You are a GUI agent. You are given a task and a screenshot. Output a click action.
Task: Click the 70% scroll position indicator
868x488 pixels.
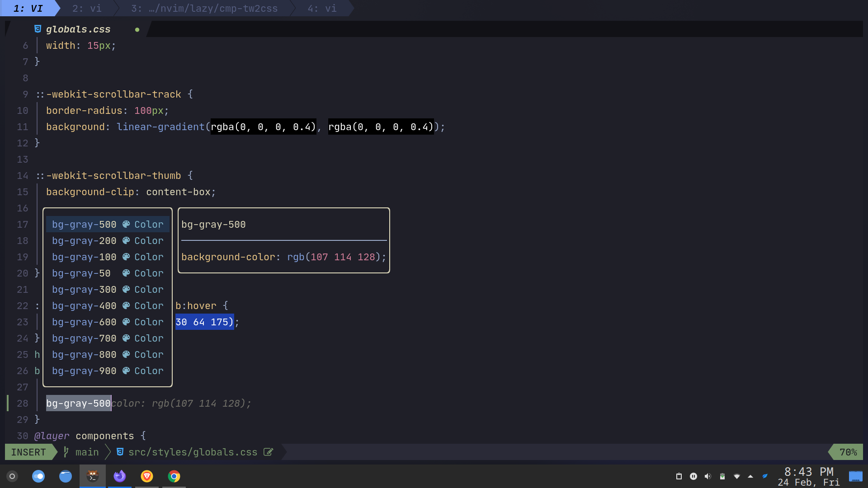coord(848,452)
